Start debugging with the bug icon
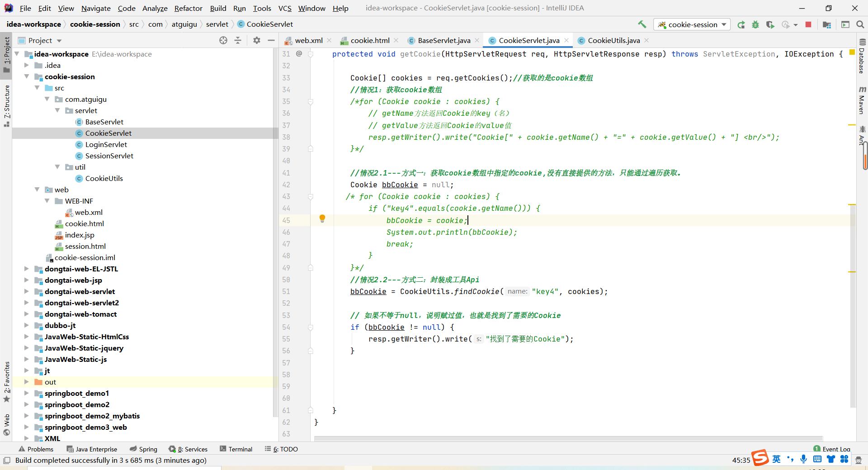This screenshot has width=868, height=470. coord(755,25)
